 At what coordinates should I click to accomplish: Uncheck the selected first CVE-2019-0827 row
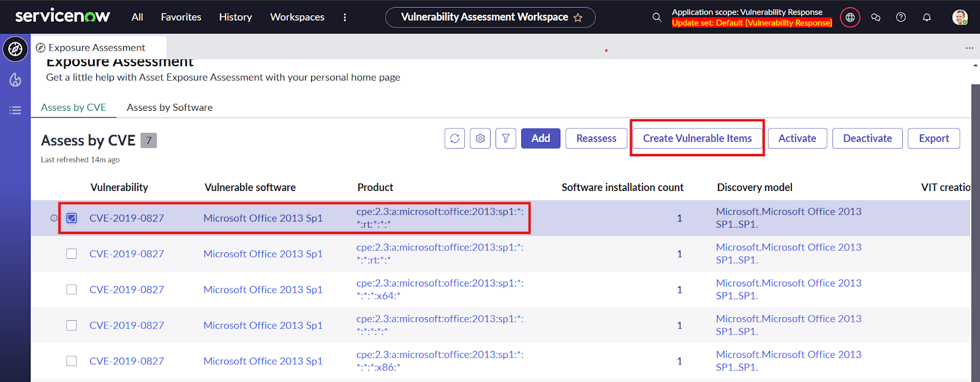coord(72,218)
